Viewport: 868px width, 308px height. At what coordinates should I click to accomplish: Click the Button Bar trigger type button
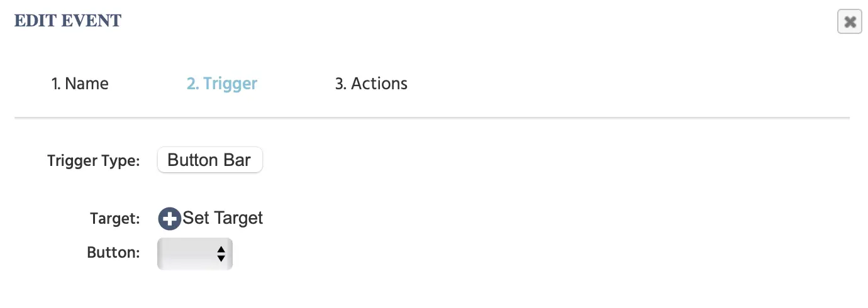point(209,160)
